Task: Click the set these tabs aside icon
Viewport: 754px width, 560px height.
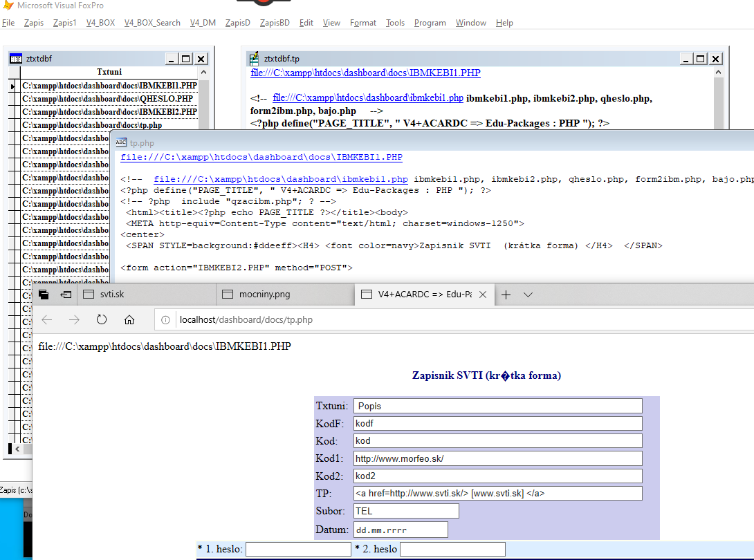Action: (x=66, y=295)
